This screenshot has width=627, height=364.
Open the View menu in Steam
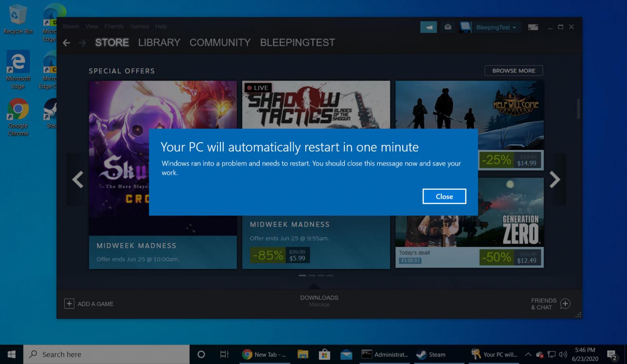coord(91,26)
